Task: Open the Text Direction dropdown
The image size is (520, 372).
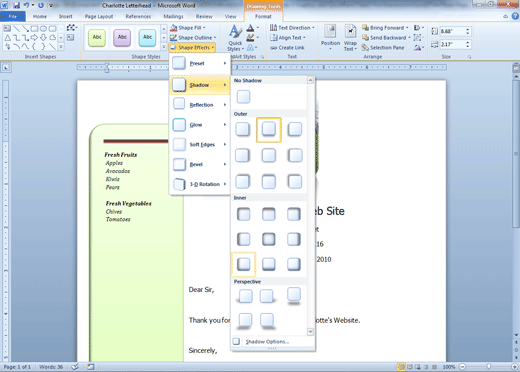Action: pyautogui.click(x=292, y=28)
